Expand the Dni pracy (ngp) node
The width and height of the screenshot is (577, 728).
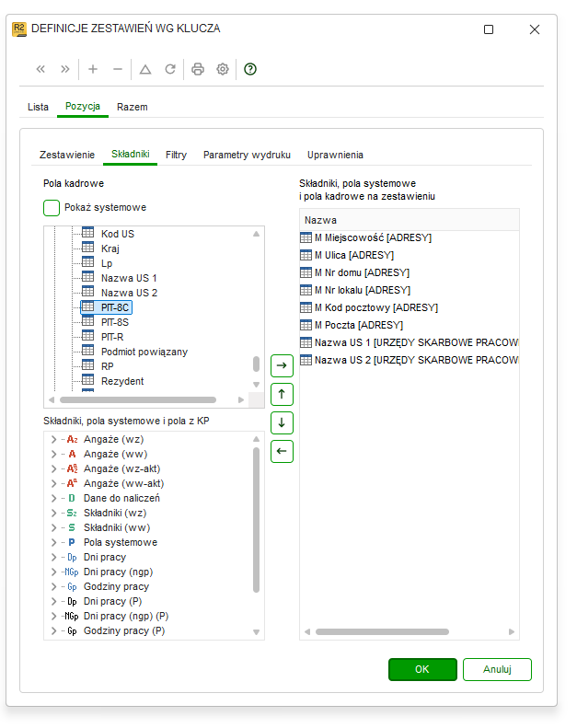tap(54, 572)
